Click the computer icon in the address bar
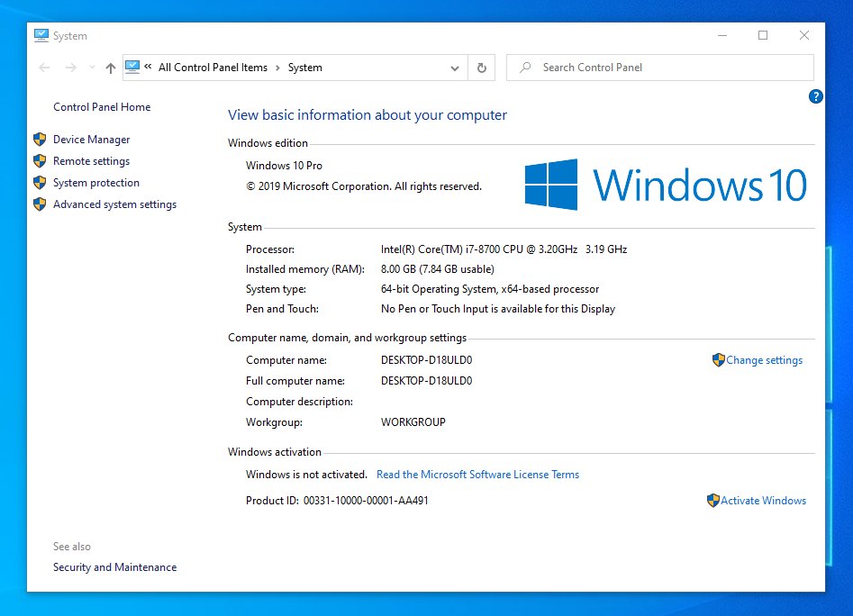Image resolution: width=853 pixels, height=616 pixels. pos(132,68)
